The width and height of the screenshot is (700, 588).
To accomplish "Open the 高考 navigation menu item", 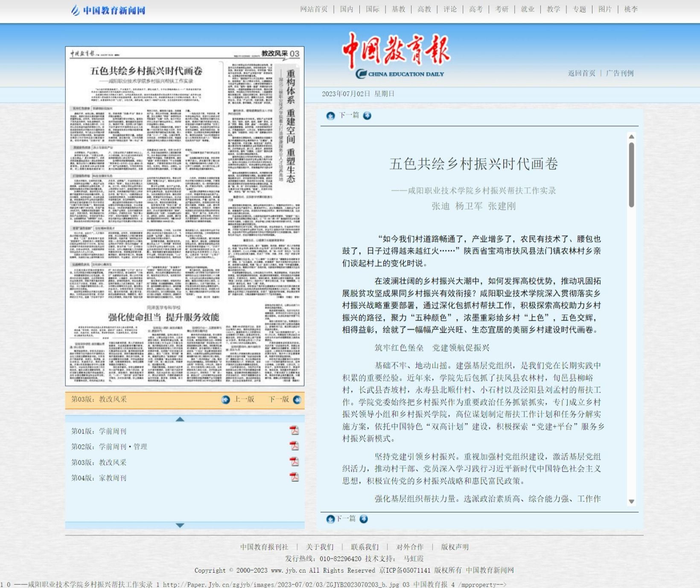I will 475,9.
